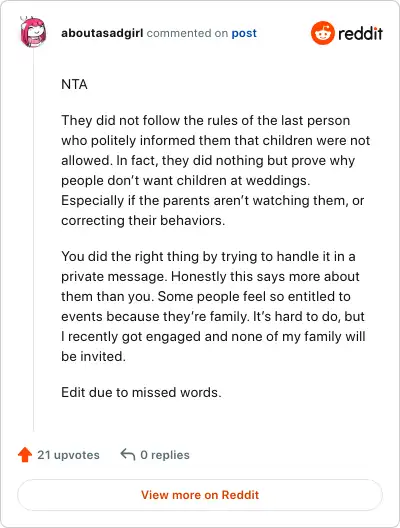Click the paragraph starting "You did the right thing"
The image size is (400, 528).
[213, 306]
